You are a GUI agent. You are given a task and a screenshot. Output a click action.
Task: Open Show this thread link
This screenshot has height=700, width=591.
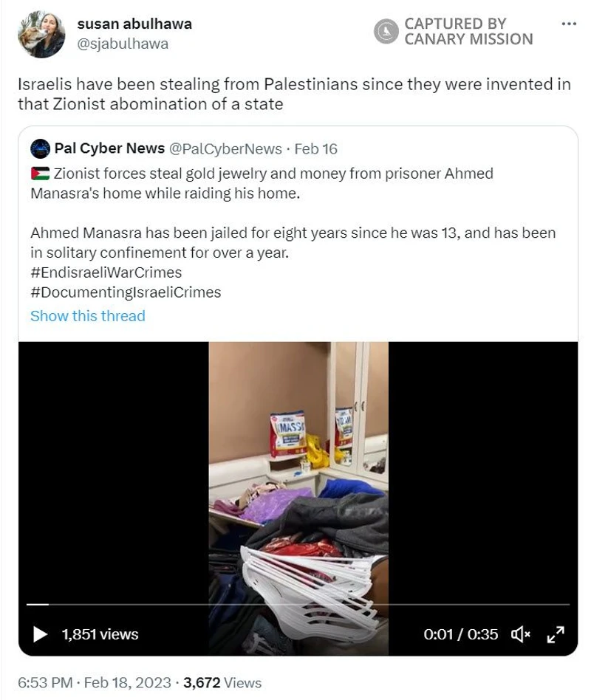tap(88, 315)
